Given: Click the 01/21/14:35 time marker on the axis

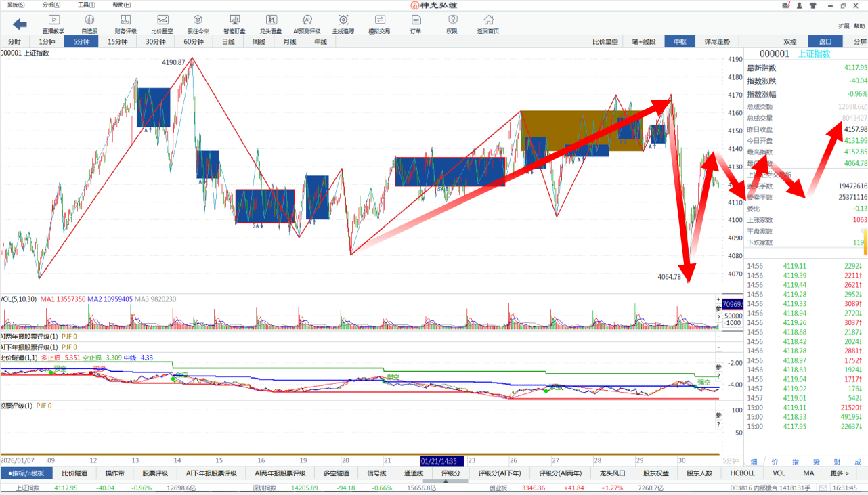Looking at the screenshot, I should point(442,460).
